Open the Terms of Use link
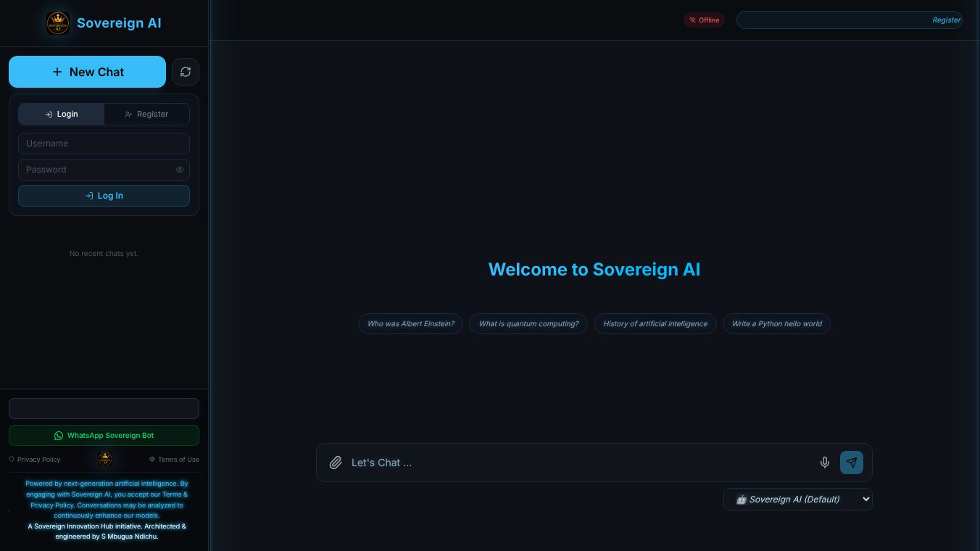Image resolution: width=980 pixels, height=551 pixels. coord(174,460)
